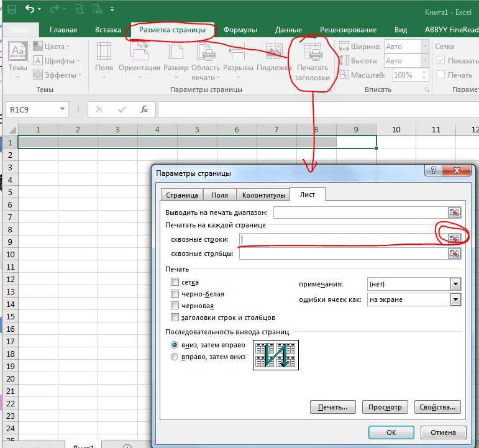Viewport: 479px width, 448px height.
Task: Enable the черно-белая checkbox
Action: 175,293
